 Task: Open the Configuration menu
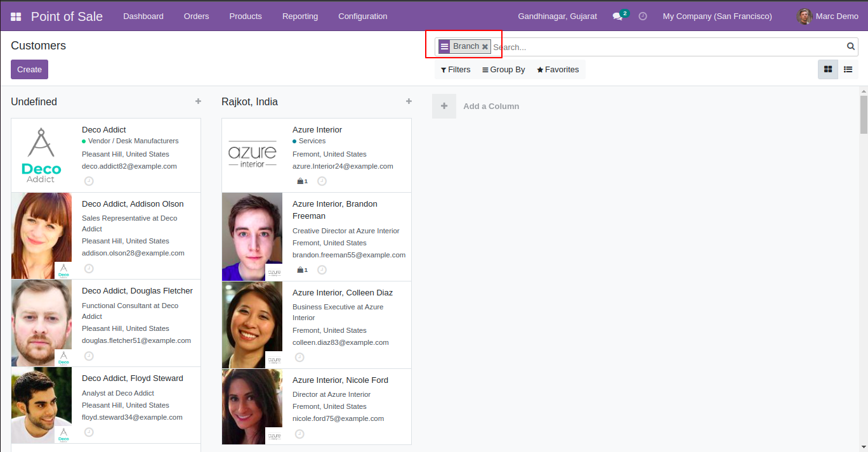pos(363,16)
